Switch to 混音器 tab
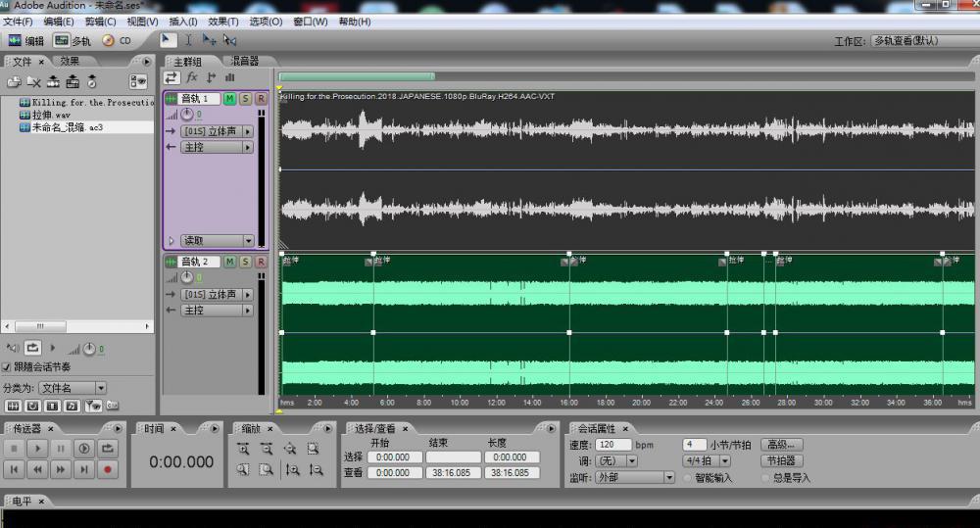Viewport: 980px width, 528px height. coord(244,62)
